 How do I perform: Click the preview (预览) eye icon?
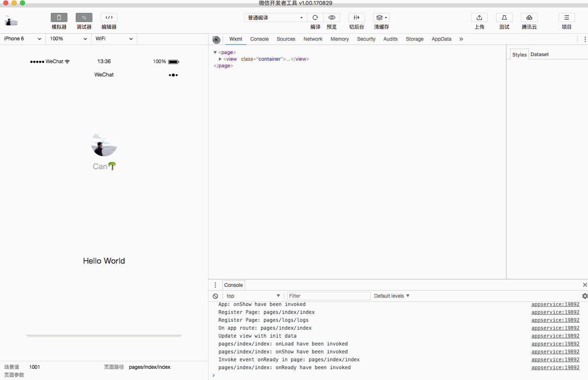coord(332,17)
